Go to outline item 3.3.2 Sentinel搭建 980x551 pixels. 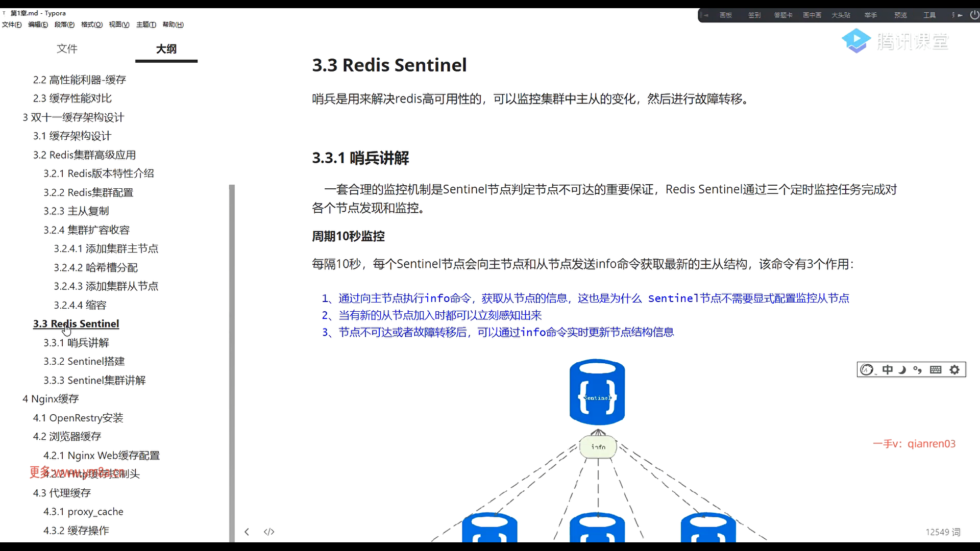point(84,362)
